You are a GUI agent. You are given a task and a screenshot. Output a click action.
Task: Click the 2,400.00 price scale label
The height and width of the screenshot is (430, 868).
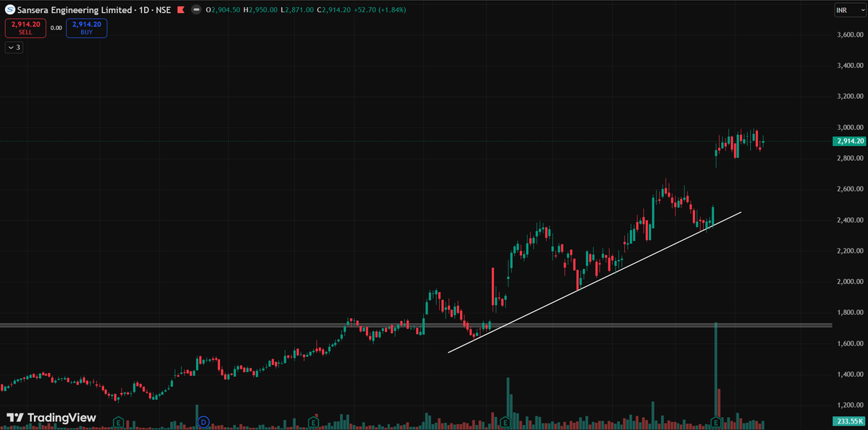pos(851,220)
